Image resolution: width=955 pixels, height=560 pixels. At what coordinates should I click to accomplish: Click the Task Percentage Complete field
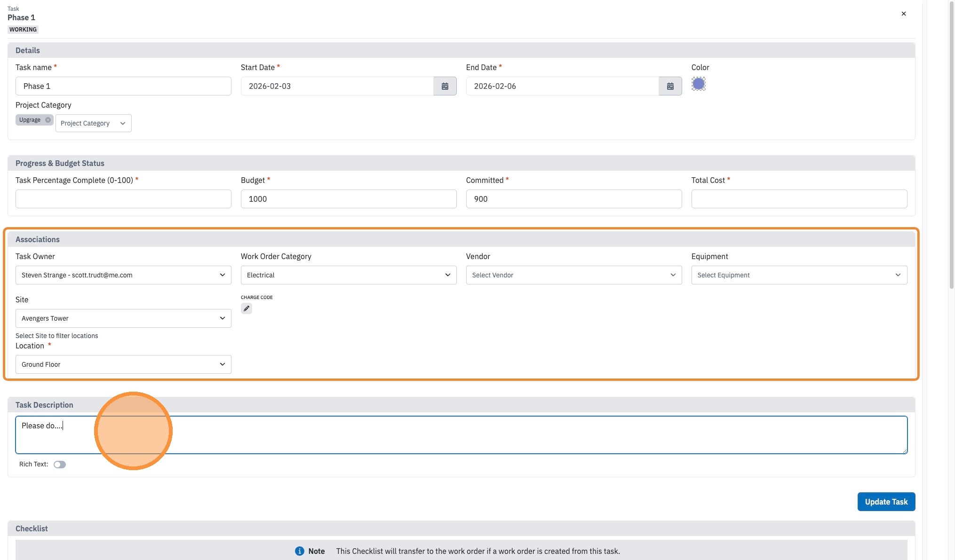tap(123, 199)
